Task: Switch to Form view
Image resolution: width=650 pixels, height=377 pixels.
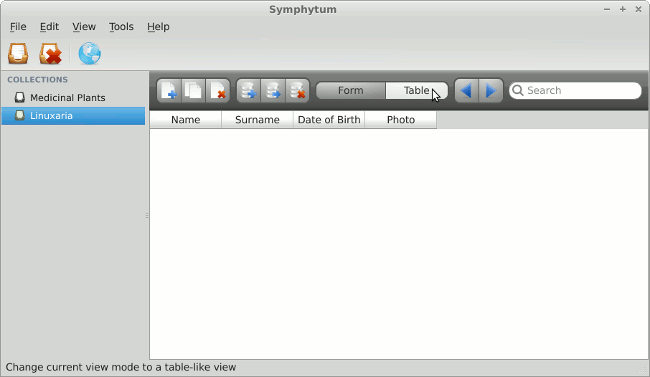Action: (x=351, y=90)
